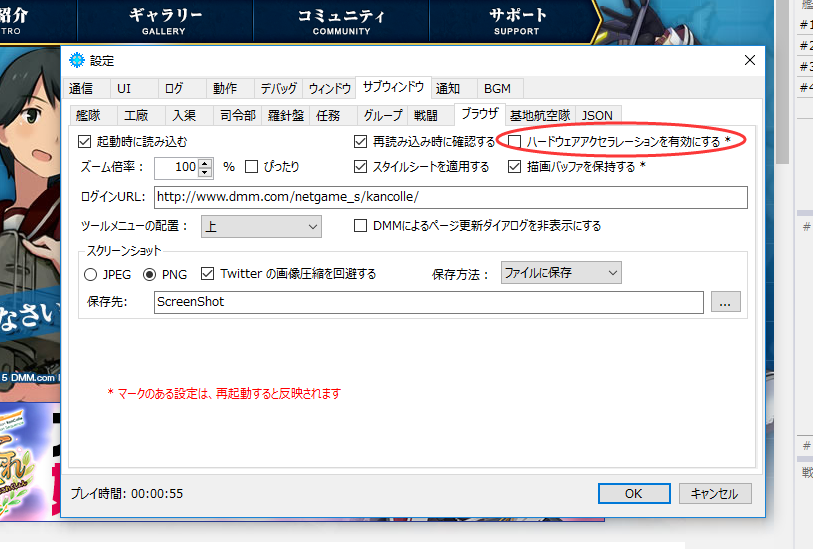813x549 pixels.
Task: Toggle 起動時に読み込む checkbox
Action: pyautogui.click(x=85, y=142)
